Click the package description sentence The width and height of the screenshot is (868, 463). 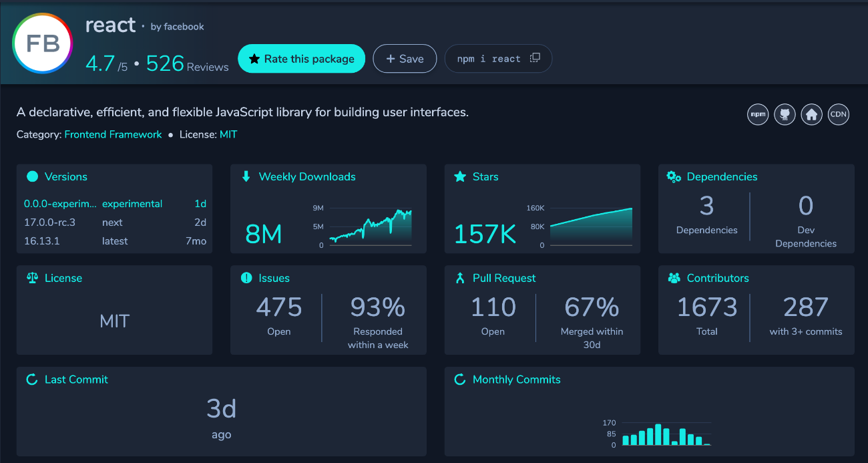[242, 112]
